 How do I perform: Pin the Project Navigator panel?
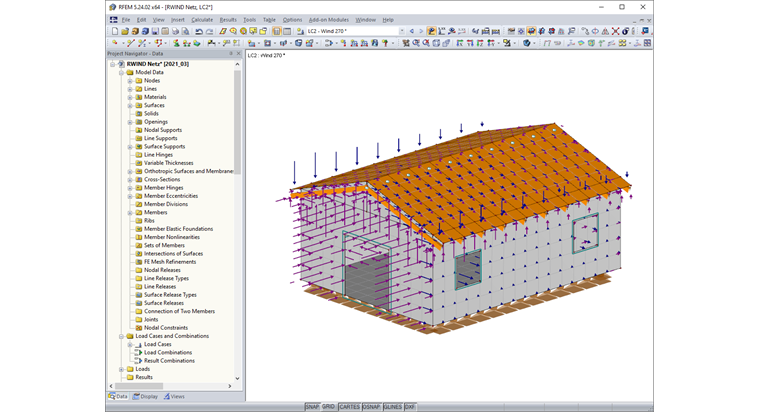tap(231, 54)
